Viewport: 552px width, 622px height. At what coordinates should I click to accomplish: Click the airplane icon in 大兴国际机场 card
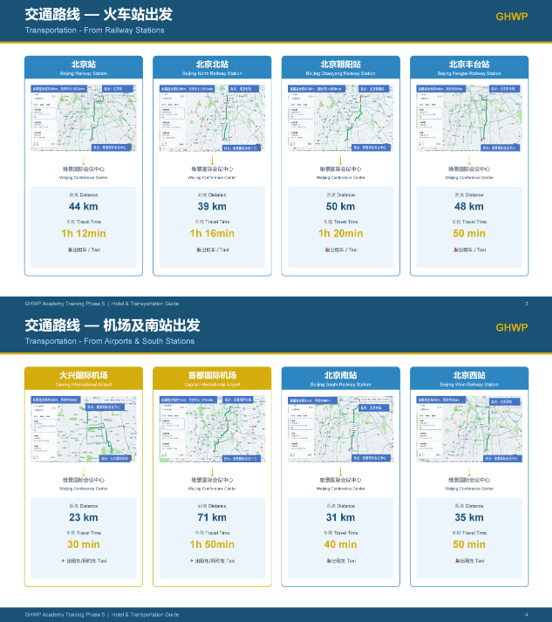63,561
